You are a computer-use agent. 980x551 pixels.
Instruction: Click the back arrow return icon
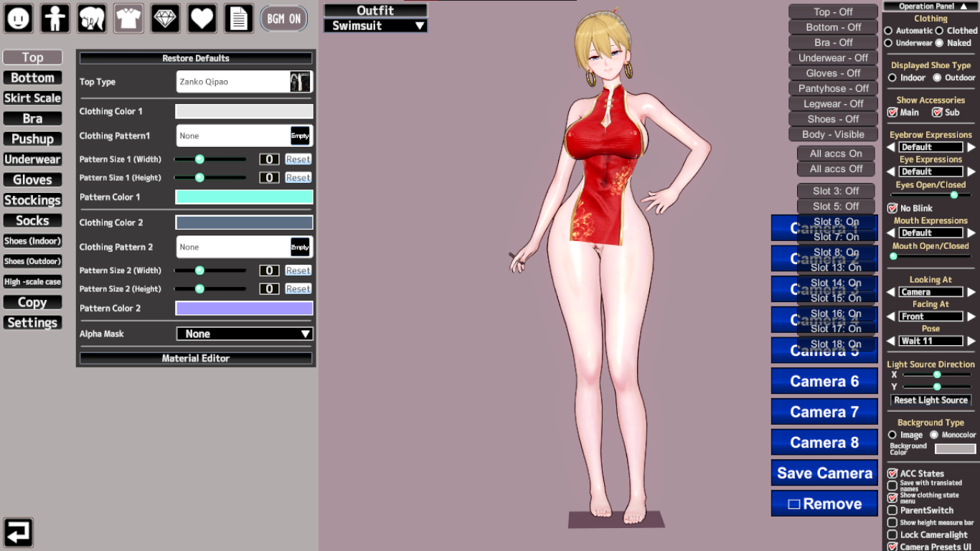click(x=18, y=532)
